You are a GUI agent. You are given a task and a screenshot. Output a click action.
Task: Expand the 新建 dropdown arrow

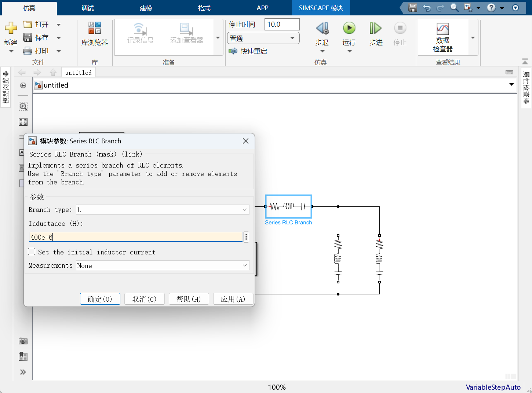point(11,51)
